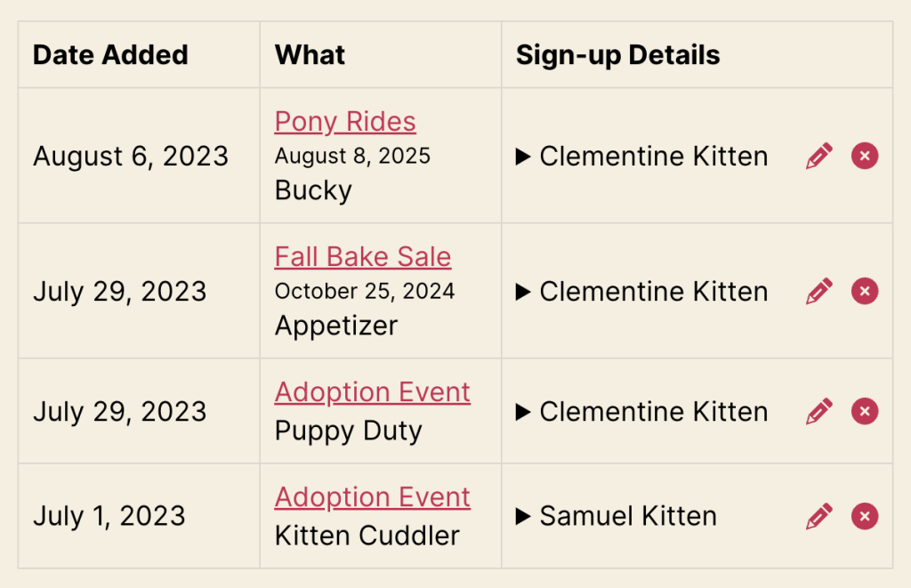Remove the Fall Bake Sale sign-up

pyautogui.click(x=865, y=291)
